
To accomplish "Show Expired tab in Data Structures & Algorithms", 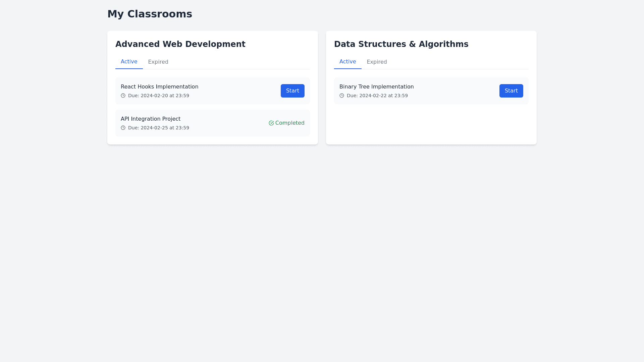I will [x=377, y=62].
